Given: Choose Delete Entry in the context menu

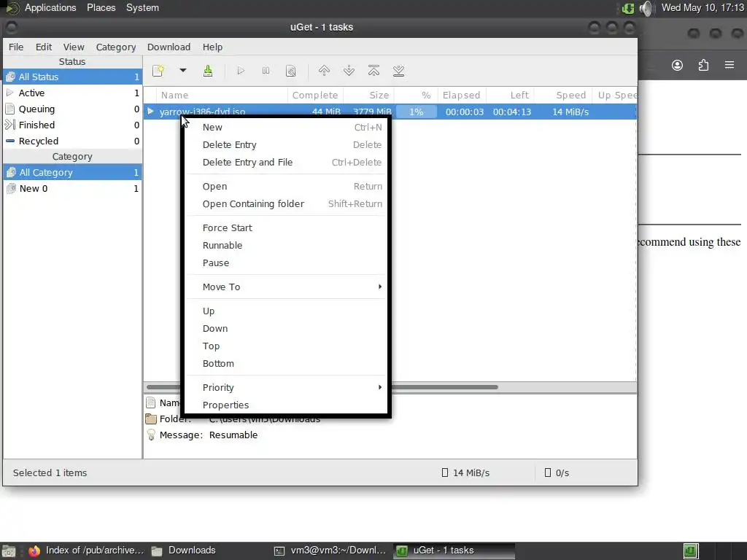Looking at the screenshot, I should (286, 145).
